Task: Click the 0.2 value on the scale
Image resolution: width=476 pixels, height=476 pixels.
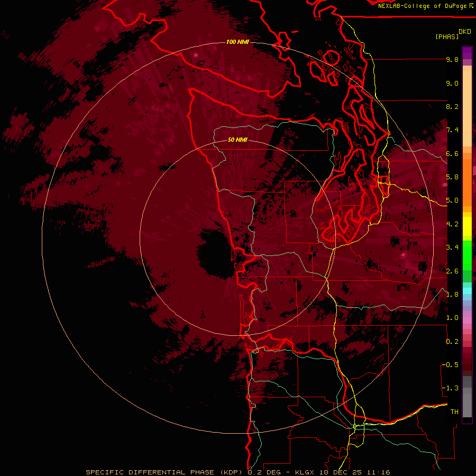Action: tap(452, 342)
